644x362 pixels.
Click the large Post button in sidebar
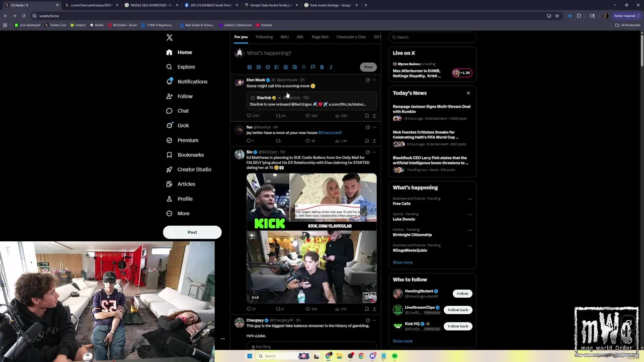click(192, 232)
